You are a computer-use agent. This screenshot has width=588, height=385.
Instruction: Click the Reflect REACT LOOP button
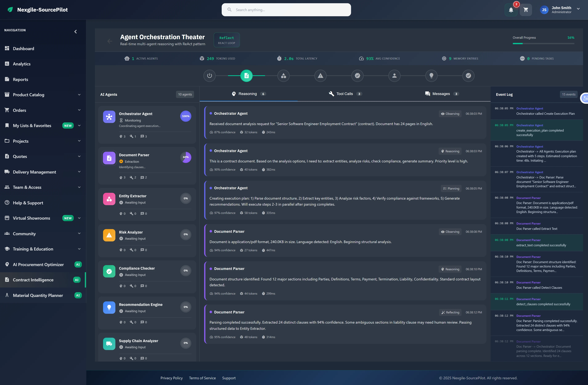coord(227,40)
